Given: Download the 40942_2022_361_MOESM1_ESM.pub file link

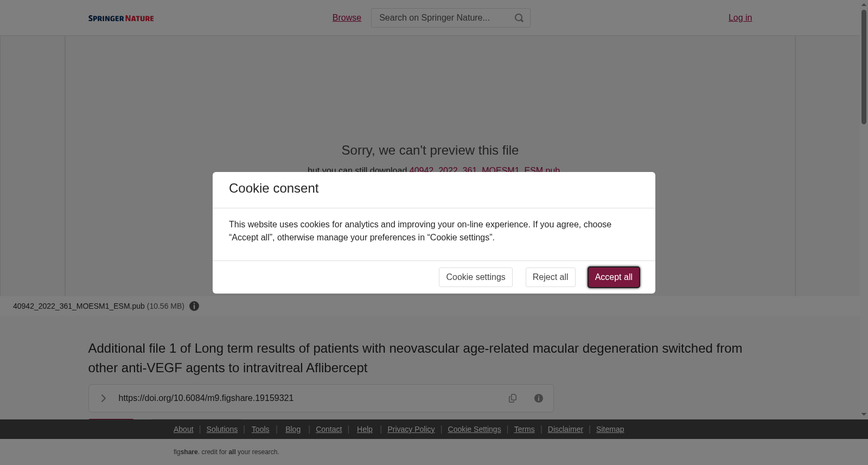Looking at the screenshot, I should pyautogui.click(x=484, y=170).
